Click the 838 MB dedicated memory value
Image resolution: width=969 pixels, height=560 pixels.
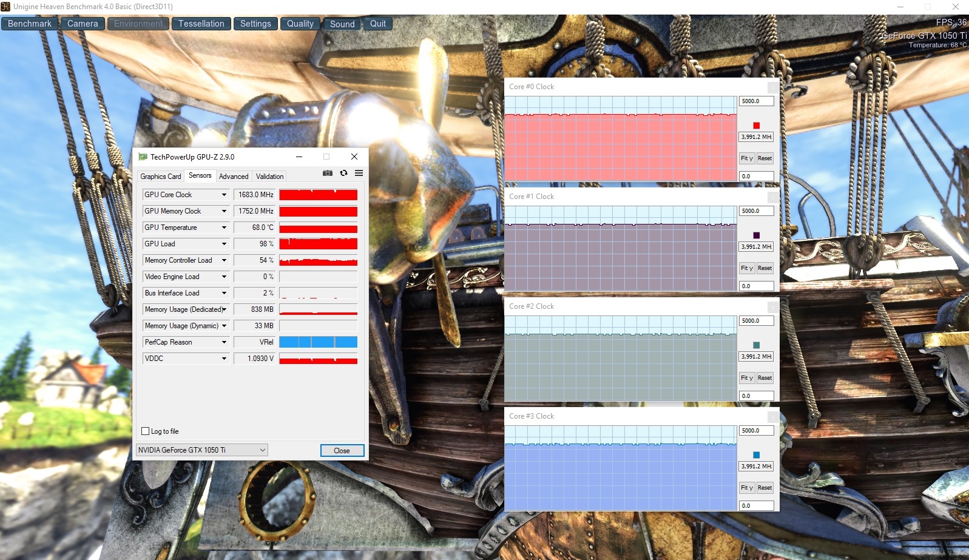[x=254, y=309]
